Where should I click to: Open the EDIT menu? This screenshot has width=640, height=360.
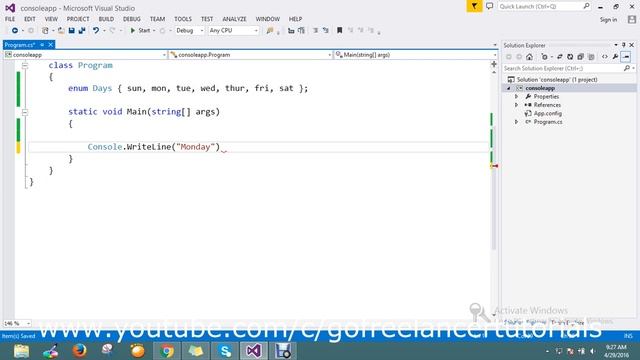click(x=29, y=19)
